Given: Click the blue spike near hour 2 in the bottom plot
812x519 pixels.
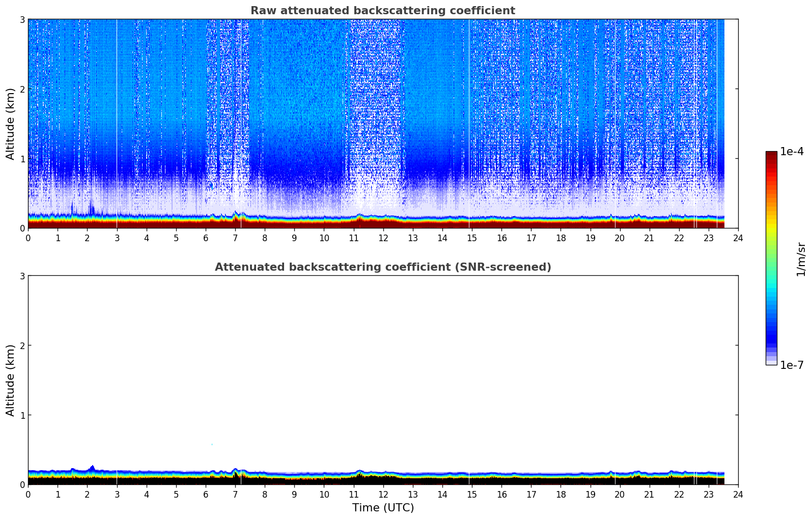Looking at the screenshot, I should coord(92,467).
